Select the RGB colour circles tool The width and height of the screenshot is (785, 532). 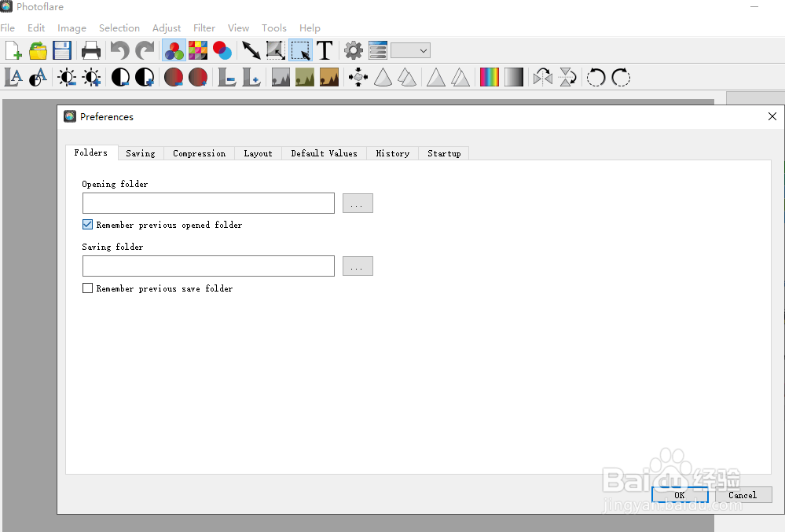pyautogui.click(x=174, y=50)
